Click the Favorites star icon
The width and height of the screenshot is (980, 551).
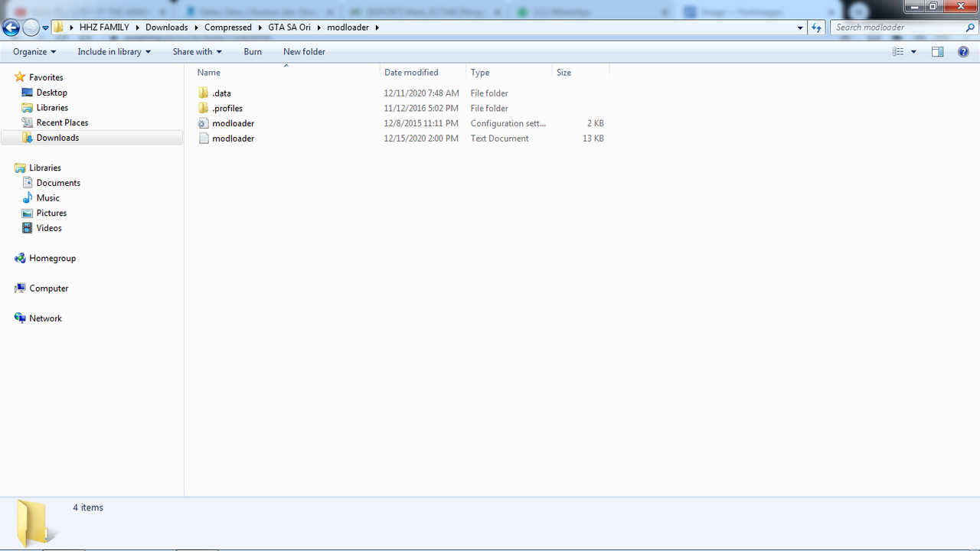coord(20,77)
